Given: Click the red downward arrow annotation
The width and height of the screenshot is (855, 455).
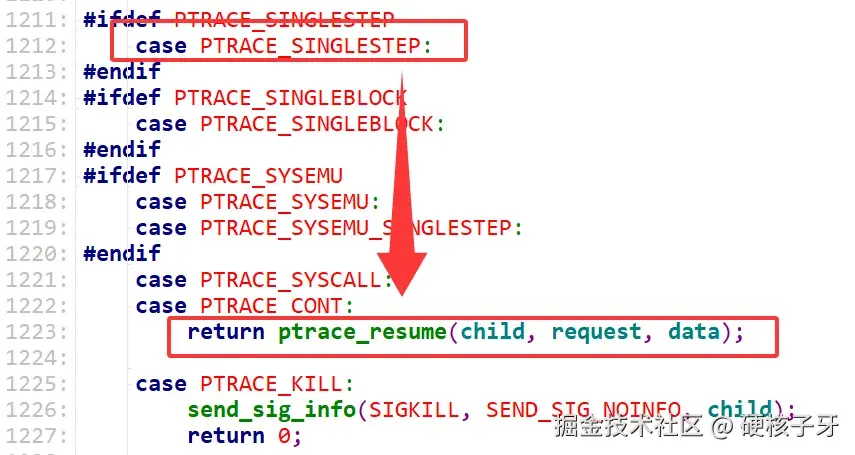Looking at the screenshot, I should [x=402, y=185].
